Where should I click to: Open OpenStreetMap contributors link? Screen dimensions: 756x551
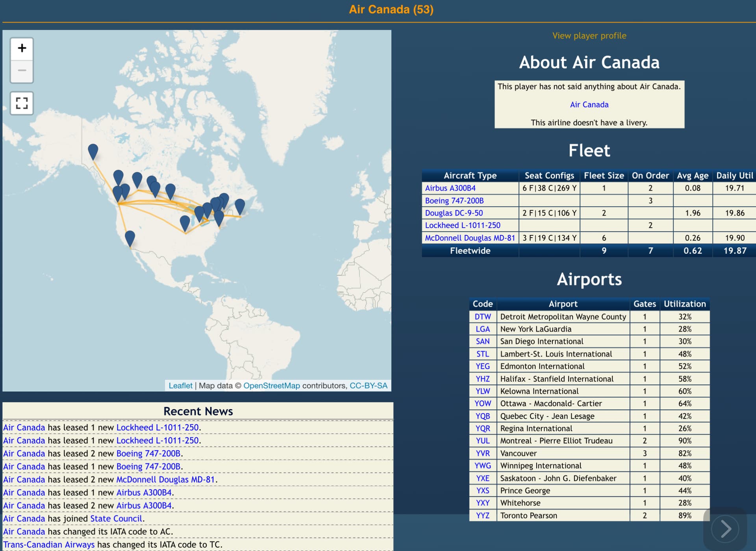tap(271, 386)
